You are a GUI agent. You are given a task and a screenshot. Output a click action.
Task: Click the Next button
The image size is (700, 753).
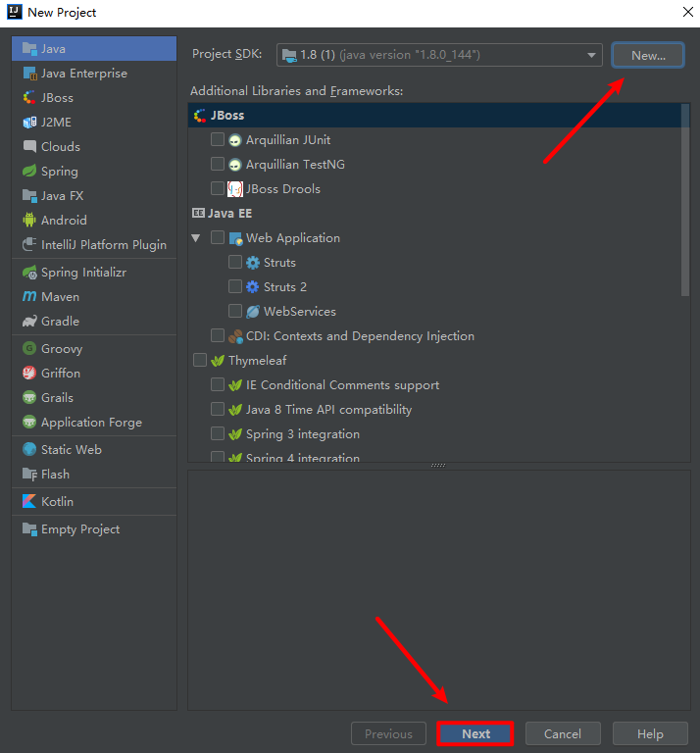click(475, 733)
